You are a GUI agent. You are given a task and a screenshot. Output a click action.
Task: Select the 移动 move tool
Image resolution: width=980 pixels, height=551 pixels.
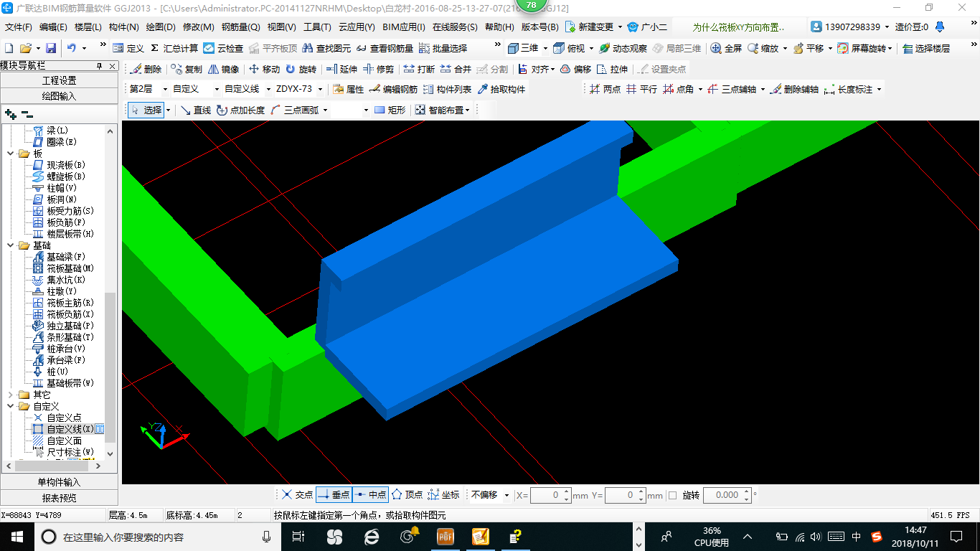264,69
